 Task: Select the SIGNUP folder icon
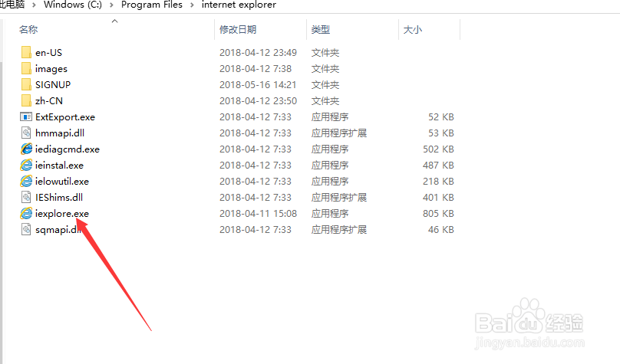26,84
